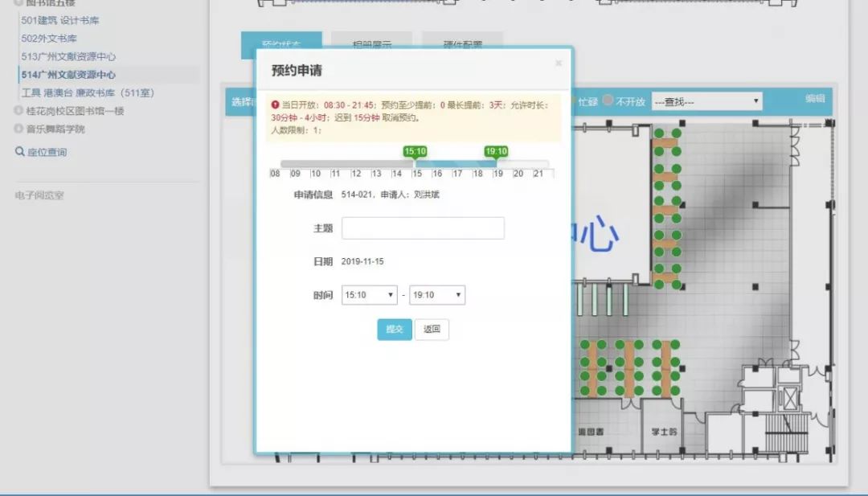Click the 预约申请 dialog title
This screenshot has height=496, width=868.
click(x=297, y=70)
